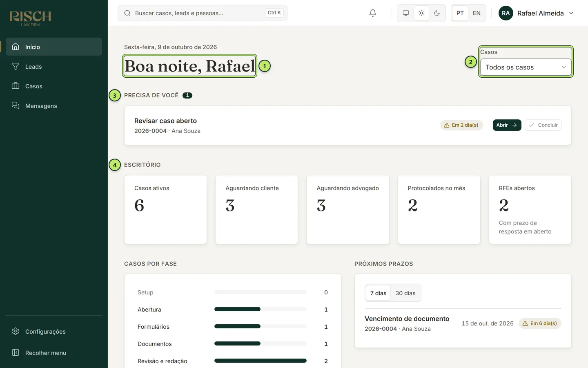
Task: Click the search magnifier icon
Action: pos(127,13)
